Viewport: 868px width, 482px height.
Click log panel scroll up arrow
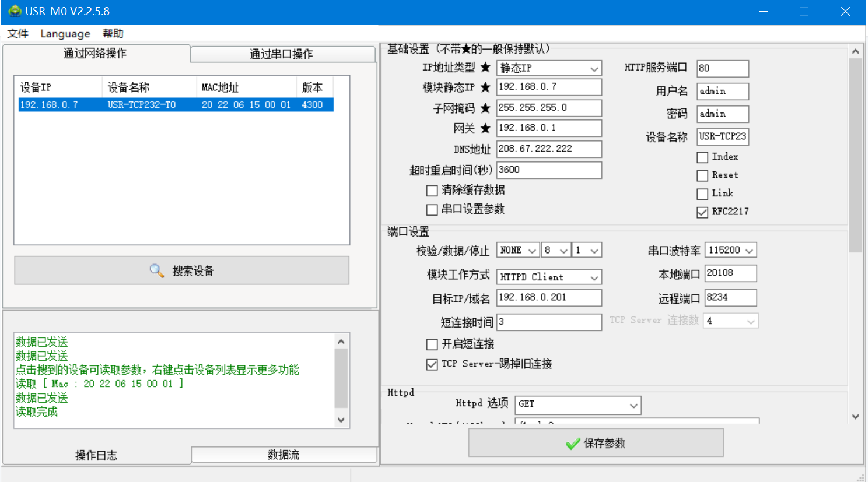point(341,342)
